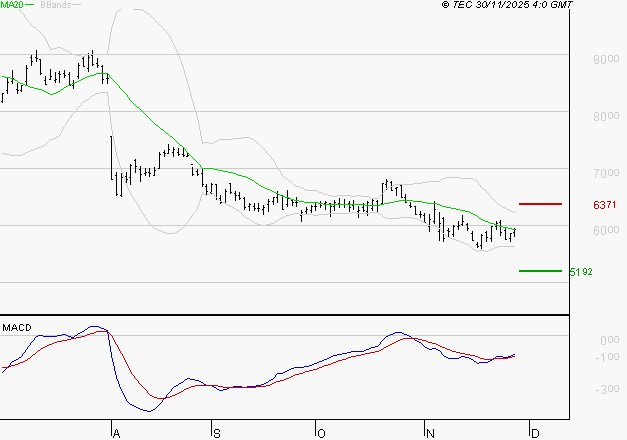The height and width of the screenshot is (440, 627).
Task: Click the N month marker on the time axis
Action: click(430, 434)
